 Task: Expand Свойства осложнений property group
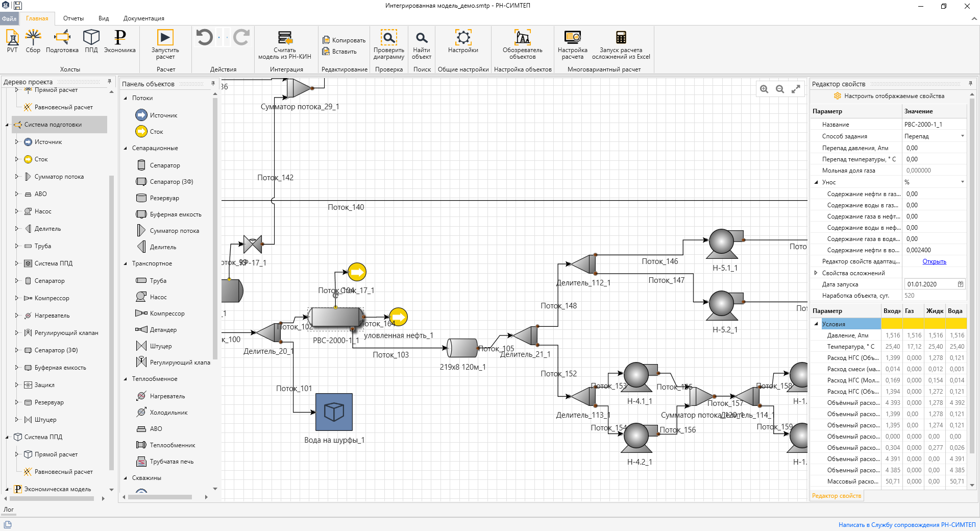click(816, 273)
